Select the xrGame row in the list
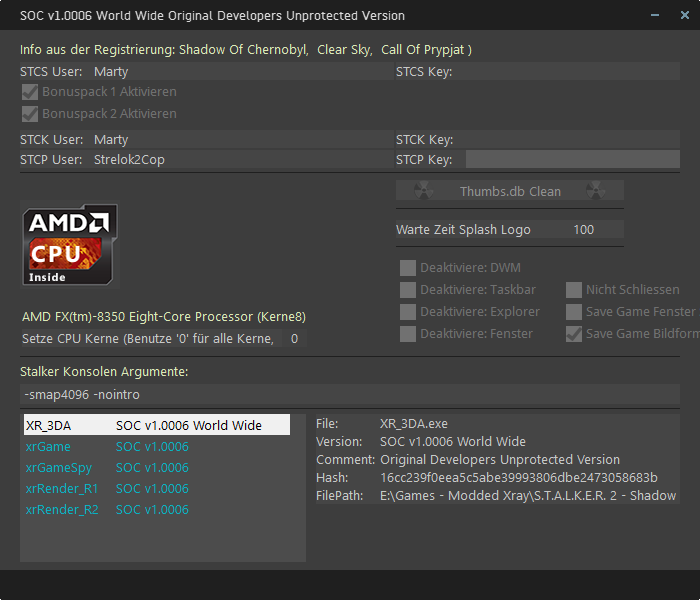Image resolution: width=700 pixels, height=600 pixels. [157, 446]
